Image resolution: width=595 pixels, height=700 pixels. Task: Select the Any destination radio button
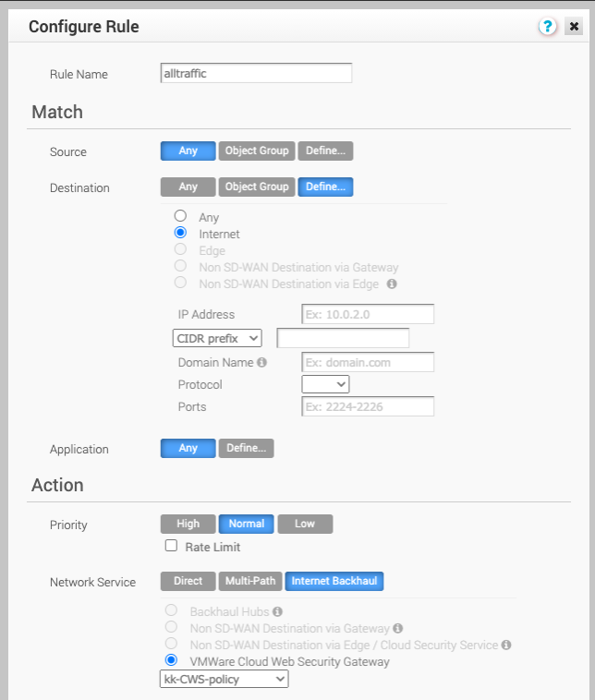pos(181,216)
